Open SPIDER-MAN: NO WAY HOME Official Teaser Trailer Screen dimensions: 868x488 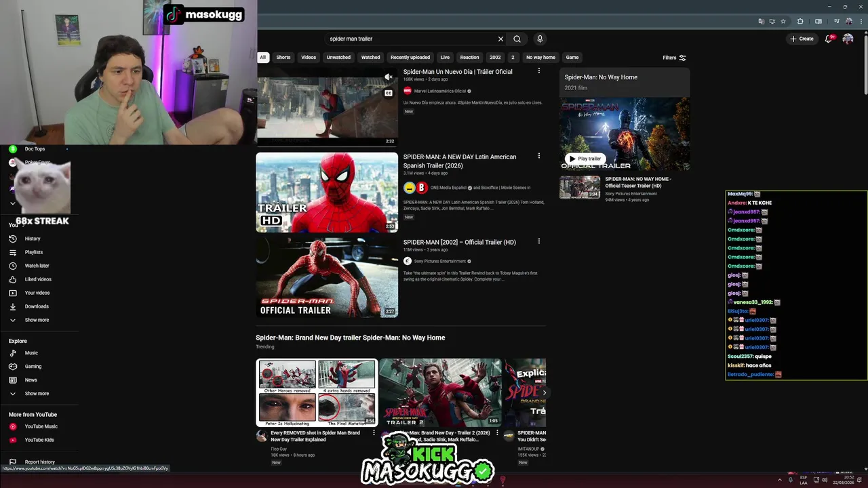click(x=638, y=182)
